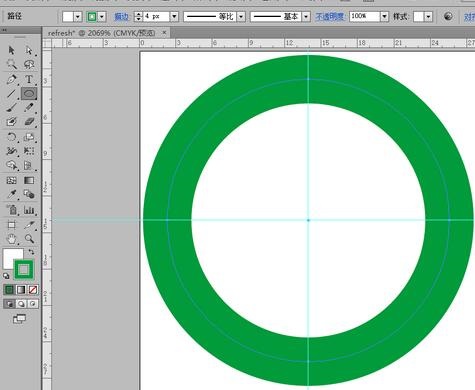Select the Pen tool
This screenshot has width=475, height=390.
pos(11,79)
